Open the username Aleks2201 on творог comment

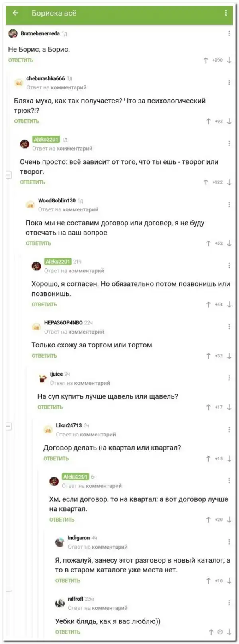click(46, 140)
